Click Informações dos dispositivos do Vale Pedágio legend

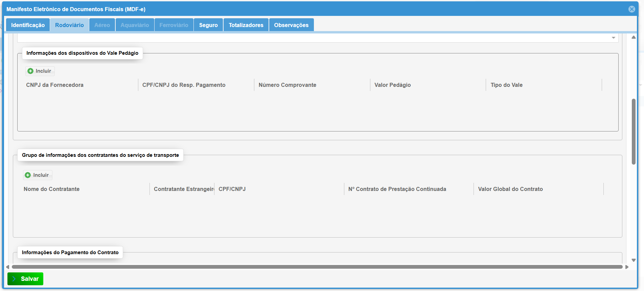click(x=82, y=53)
